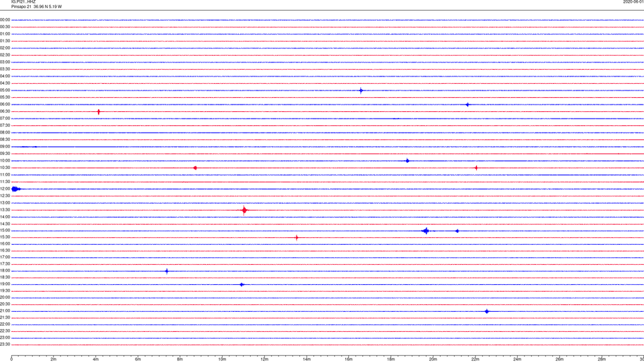Click the 22:30 time label
This screenshot has height=362, width=644.
(x=5, y=330)
